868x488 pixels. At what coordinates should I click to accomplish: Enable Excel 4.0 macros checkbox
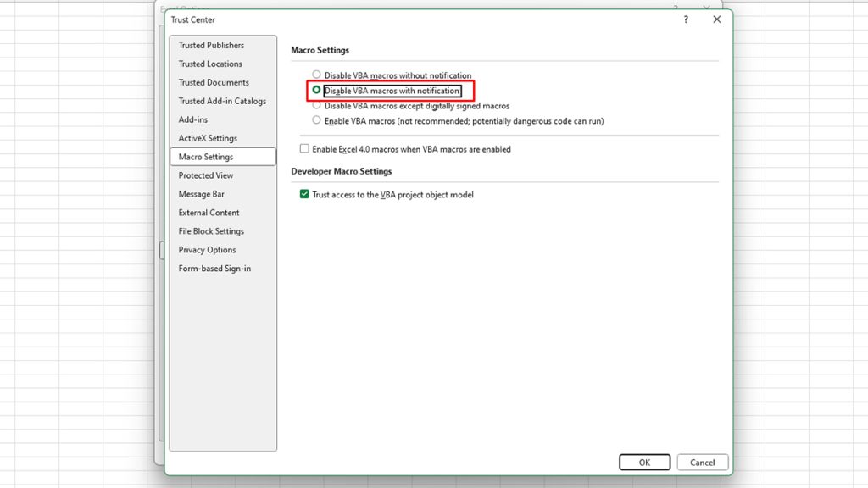coord(304,149)
